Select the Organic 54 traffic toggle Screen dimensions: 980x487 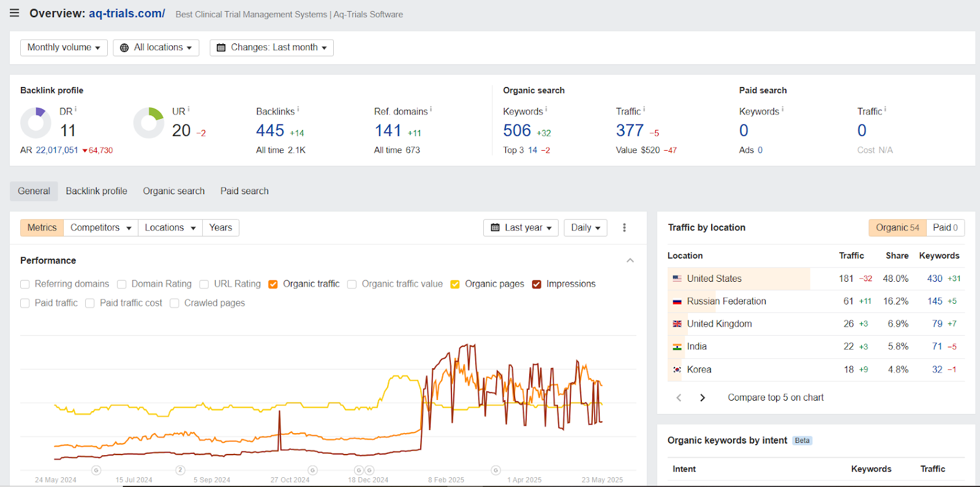897,228
